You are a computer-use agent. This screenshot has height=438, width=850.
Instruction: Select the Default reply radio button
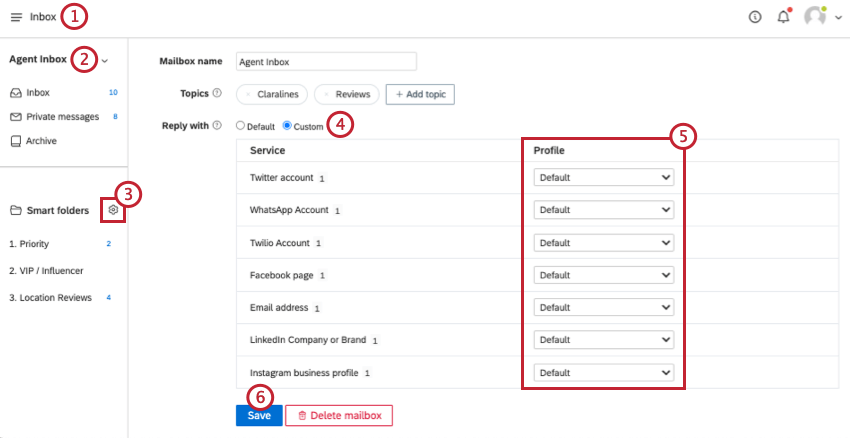tap(240, 126)
